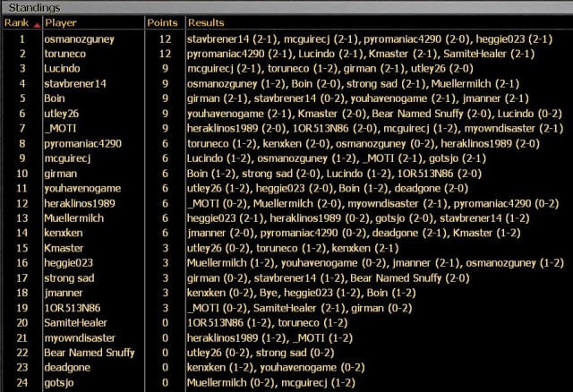Select player girman in the Player column
573x392 pixels.
[x=61, y=174]
